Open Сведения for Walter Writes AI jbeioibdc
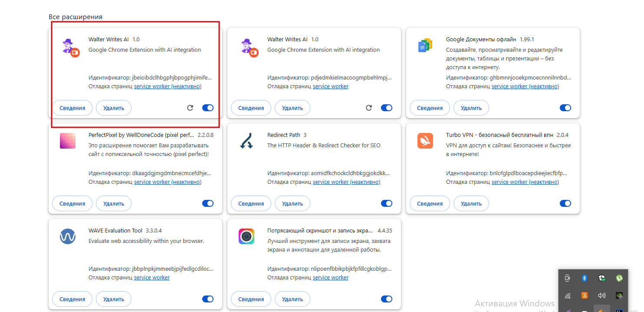The width and height of the screenshot is (644, 312). coord(72,108)
